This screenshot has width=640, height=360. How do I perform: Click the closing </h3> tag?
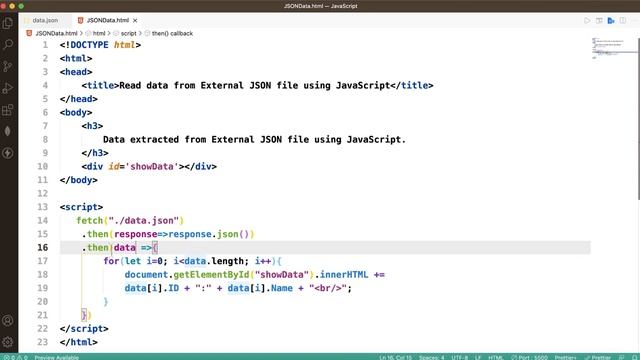(95, 153)
